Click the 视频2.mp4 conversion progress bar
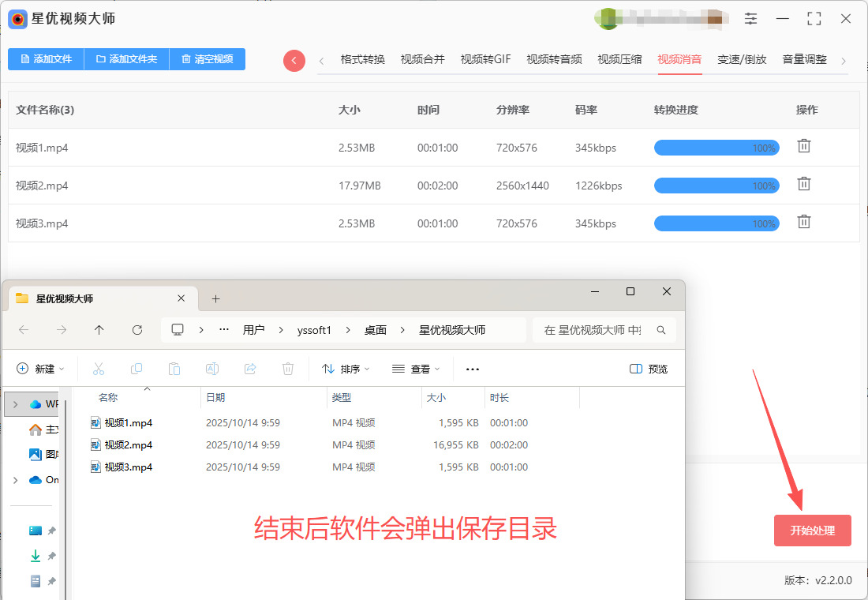This screenshot has width=868, height=600. pos(716,186)
